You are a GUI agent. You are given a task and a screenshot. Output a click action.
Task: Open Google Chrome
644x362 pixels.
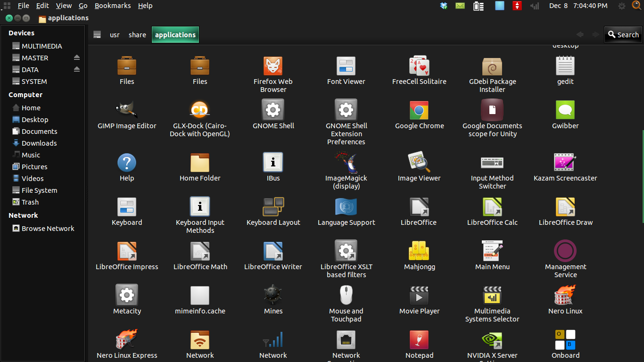[419, 109]
